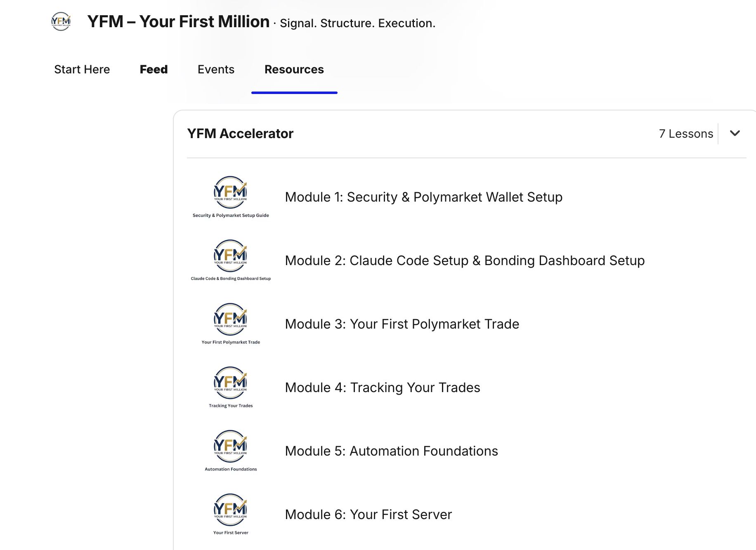
Task: Click the 7 Lessons label
Action: pyautogui.click(x=686, y=134)
